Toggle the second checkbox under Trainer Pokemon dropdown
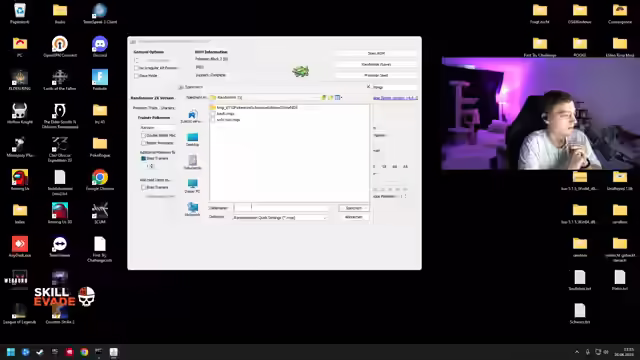 coord(143,143)
